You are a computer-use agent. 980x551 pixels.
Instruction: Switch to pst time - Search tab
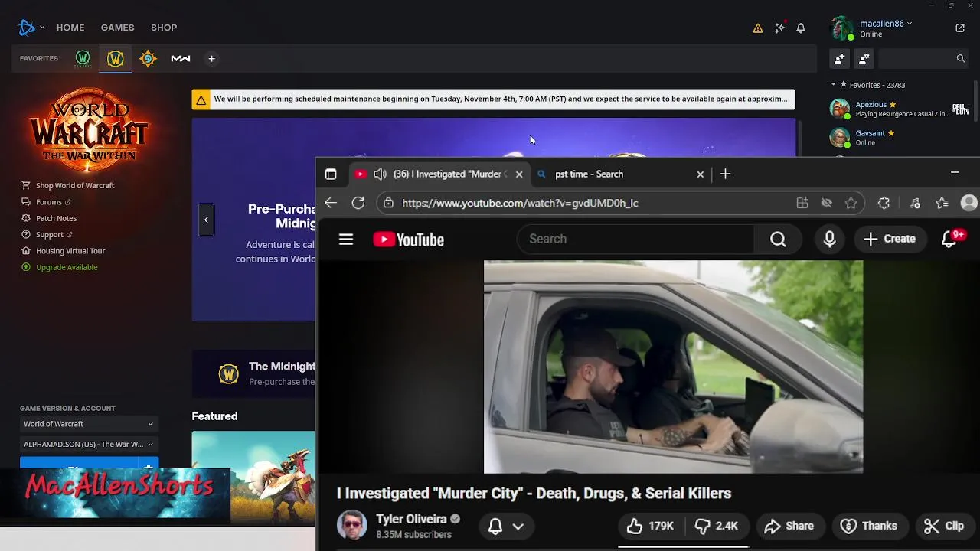coord(621,174)
